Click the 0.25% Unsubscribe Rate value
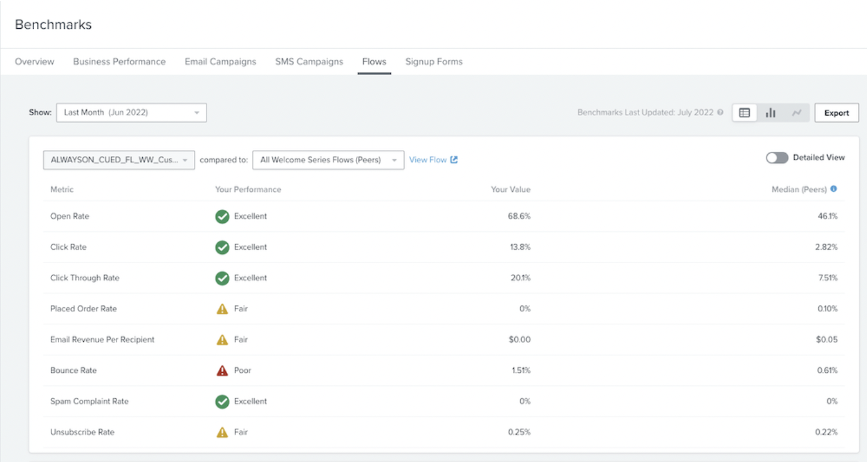The image size is (868, 462). tap(519, 432)
